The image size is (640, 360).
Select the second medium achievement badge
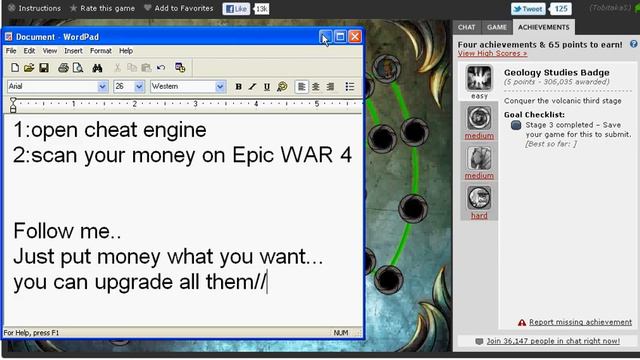coord(479,158)
